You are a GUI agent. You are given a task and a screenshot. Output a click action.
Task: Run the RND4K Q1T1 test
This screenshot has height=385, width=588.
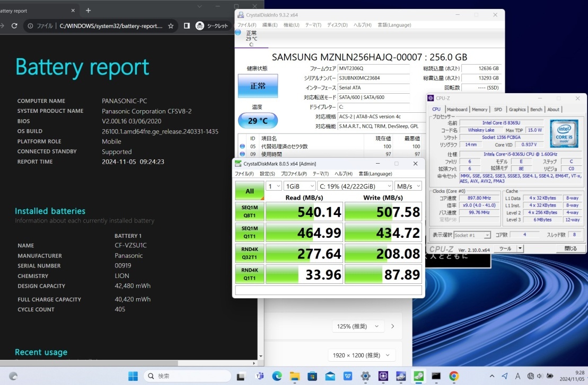click(x=250, y=274)
